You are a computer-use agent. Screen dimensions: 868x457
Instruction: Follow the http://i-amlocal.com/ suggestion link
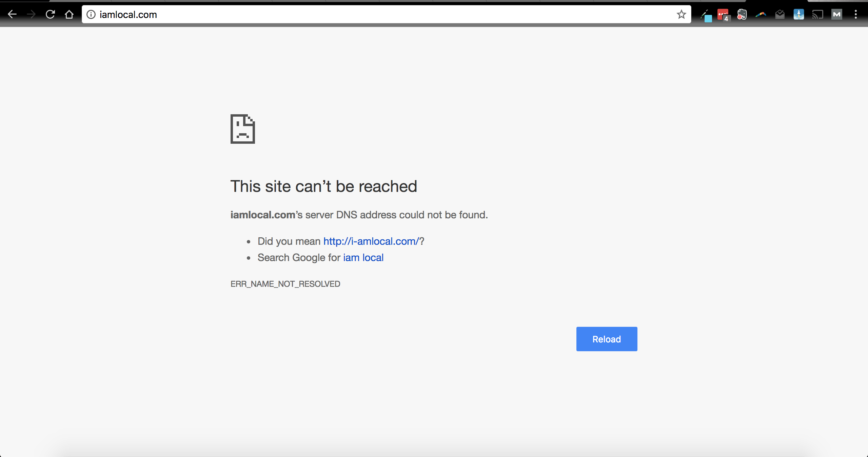[x=371, y=241]
